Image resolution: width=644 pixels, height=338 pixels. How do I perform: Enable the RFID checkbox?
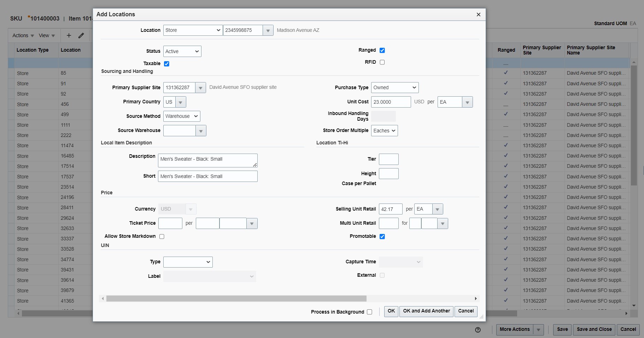[382, 62]
